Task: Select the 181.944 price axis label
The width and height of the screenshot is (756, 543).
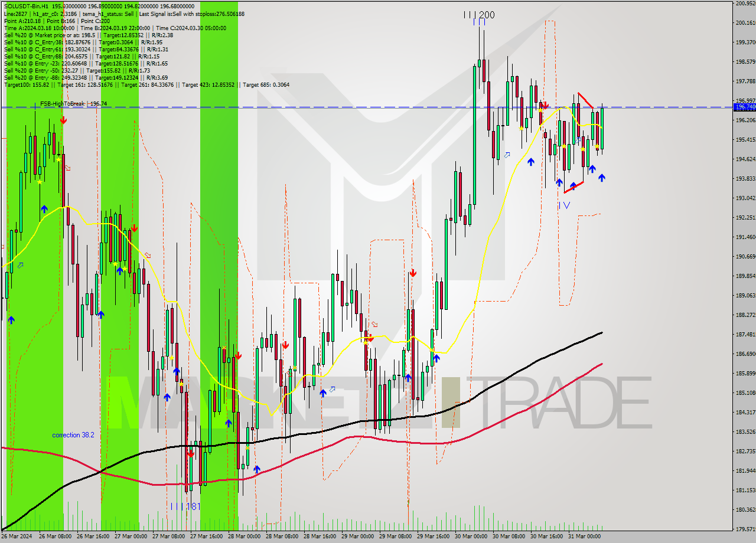Action: tap(745, 470)
